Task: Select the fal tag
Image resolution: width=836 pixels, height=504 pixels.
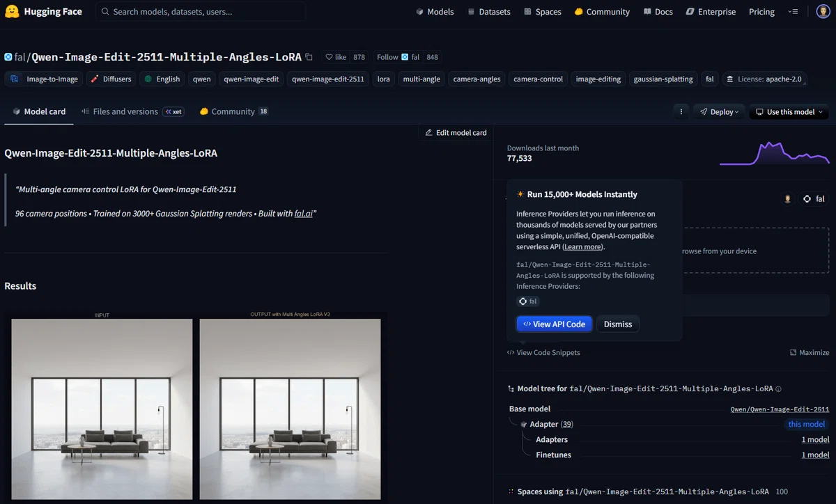Action: (x=709, y=79)
